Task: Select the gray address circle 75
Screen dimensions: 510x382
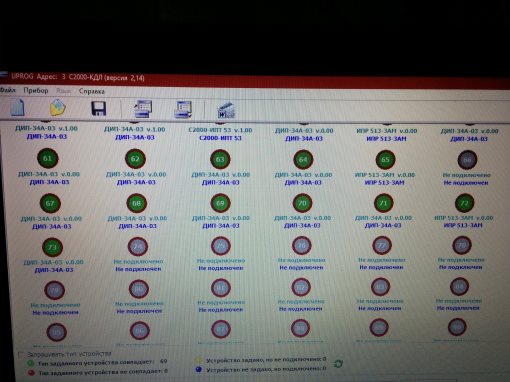Action: [x=221, y=246]
